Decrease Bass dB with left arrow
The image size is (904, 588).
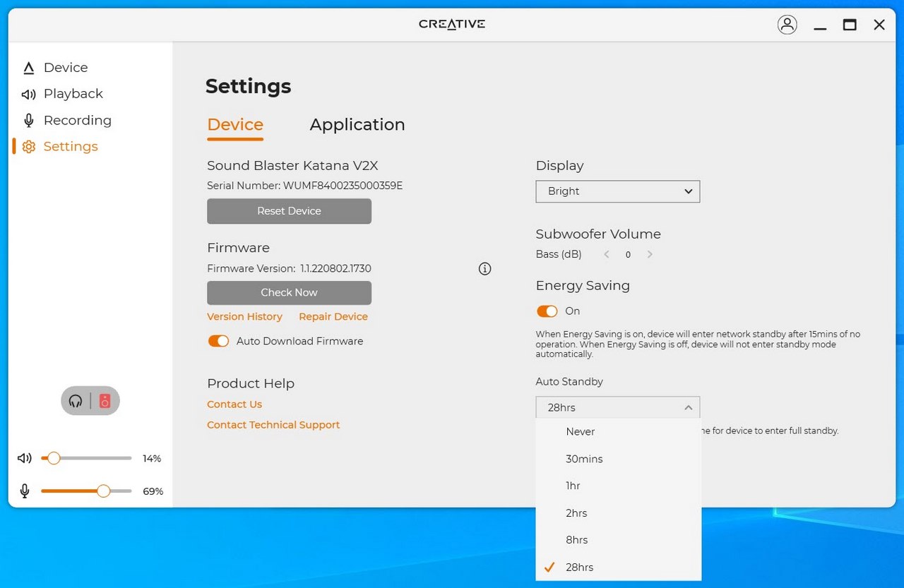606,255
